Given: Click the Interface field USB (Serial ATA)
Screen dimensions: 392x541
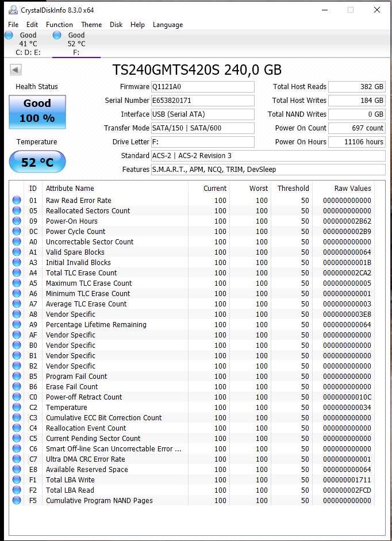Looking at the screenshot, I should point(203,114).
